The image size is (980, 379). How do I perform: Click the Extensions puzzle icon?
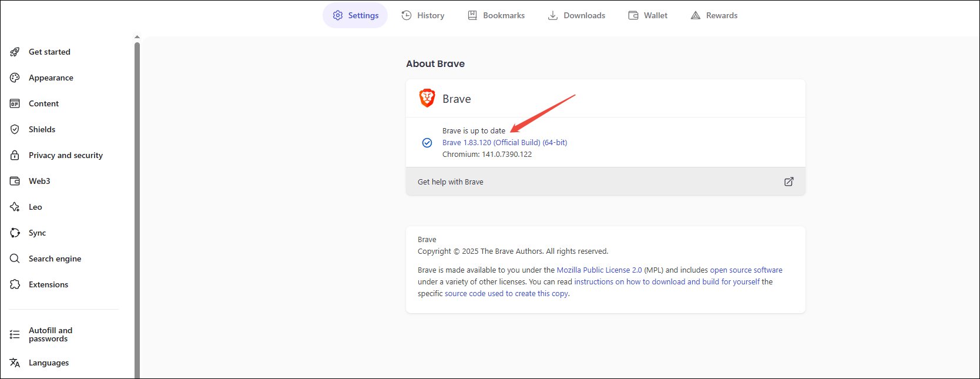[x=15, y=284]
